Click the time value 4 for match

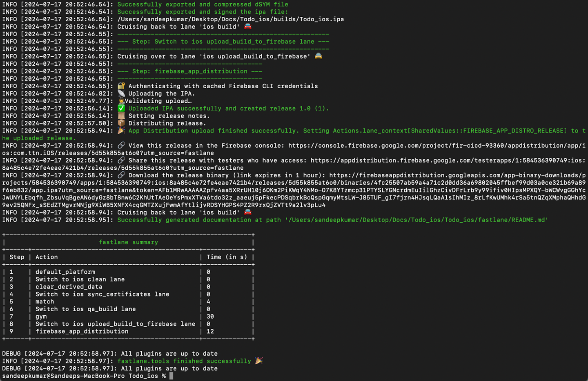point(209,301)
